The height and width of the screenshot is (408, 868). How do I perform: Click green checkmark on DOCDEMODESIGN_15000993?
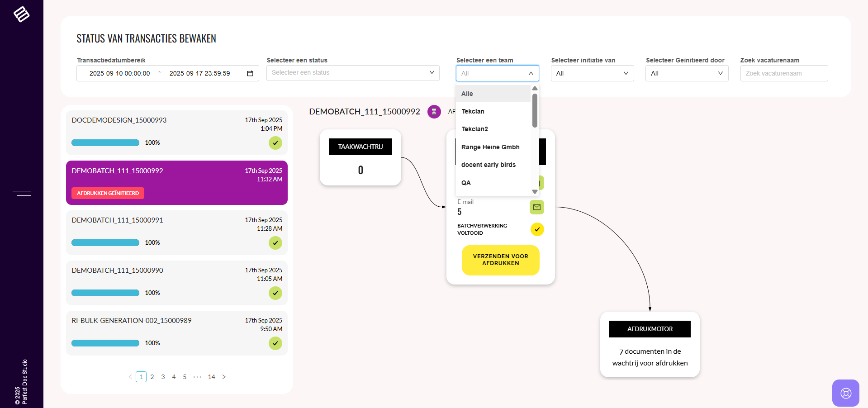275,143
